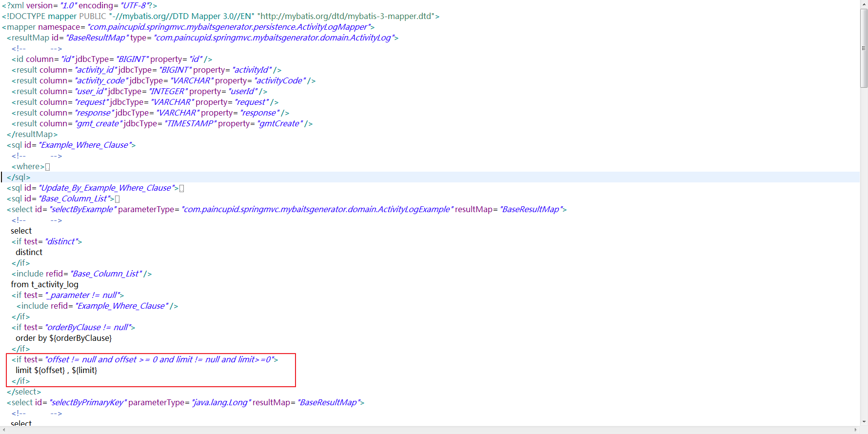Click the "java.lang.Long" parameterType value
The width and height of the screenshot is (868, 434).
pos(221,403)
